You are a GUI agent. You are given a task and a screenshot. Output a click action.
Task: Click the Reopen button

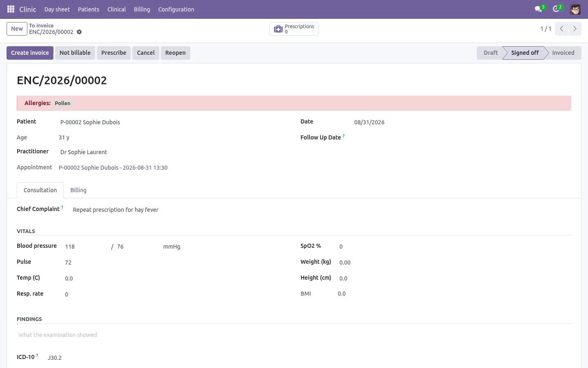click(176, 53)
